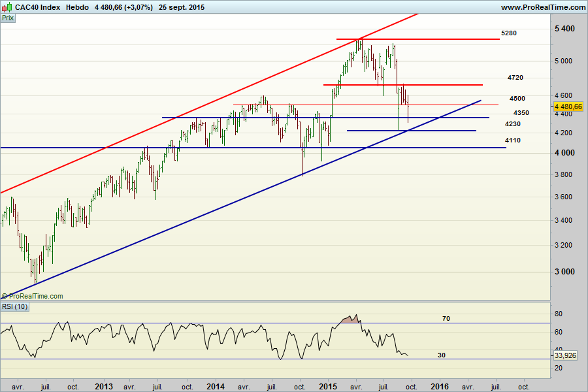The width and height of the screenshot is (588, 392).
Task: Open the www.ProRealTime.com link
Action: [x=543, y=7]
